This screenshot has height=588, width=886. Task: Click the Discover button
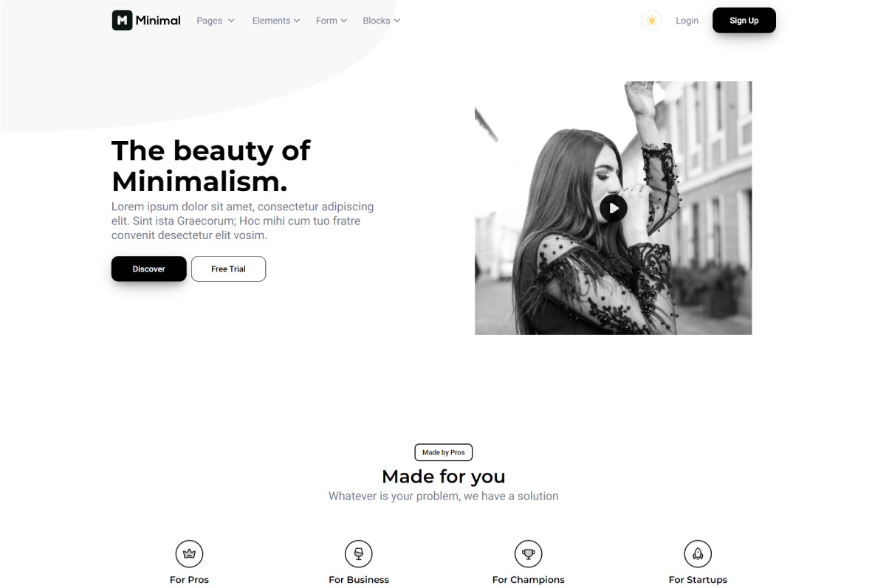click(149, 269)
